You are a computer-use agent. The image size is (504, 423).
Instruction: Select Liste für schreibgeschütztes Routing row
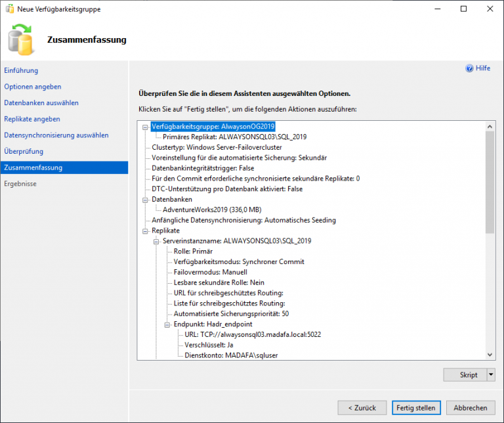pos(230,303)
